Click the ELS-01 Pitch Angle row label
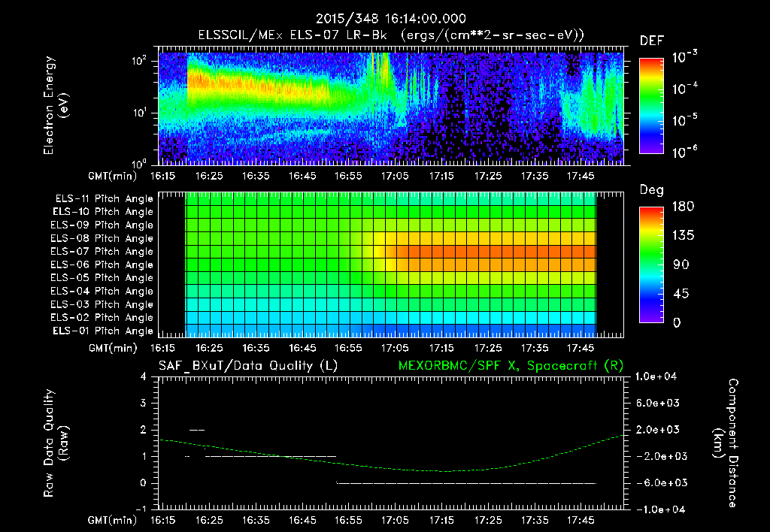This screenshot has height=532, width=770. pos(103,331)
